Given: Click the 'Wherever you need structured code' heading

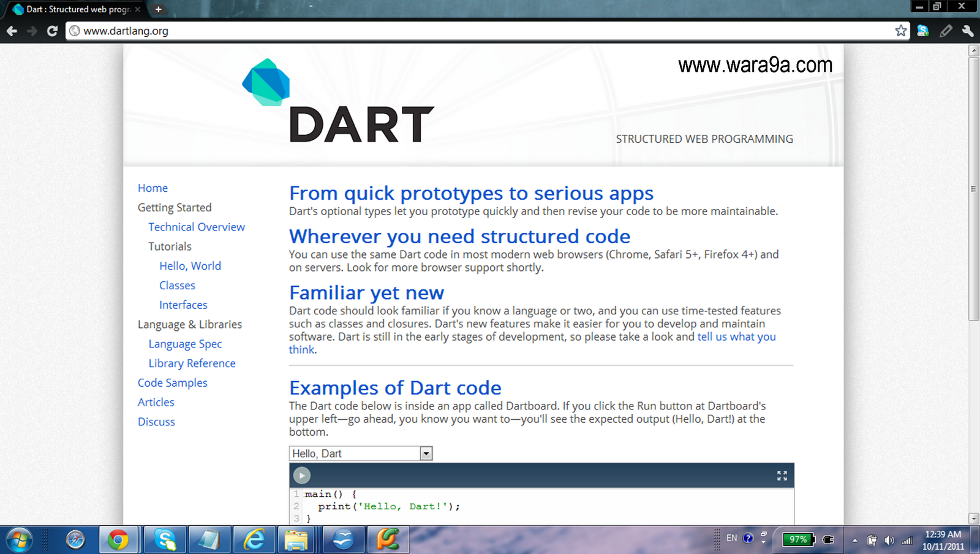Looking at the screenshot, I should 459,237.
